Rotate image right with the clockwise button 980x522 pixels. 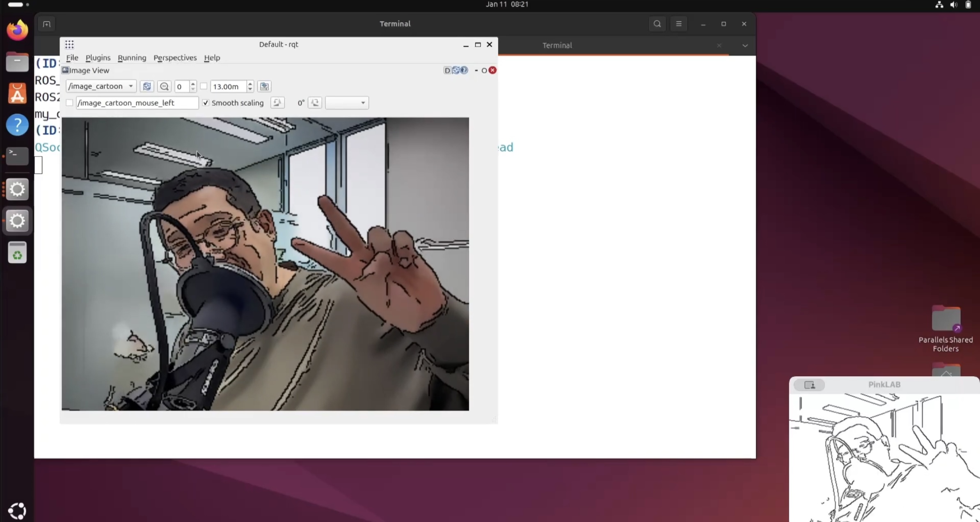[315, 103]
